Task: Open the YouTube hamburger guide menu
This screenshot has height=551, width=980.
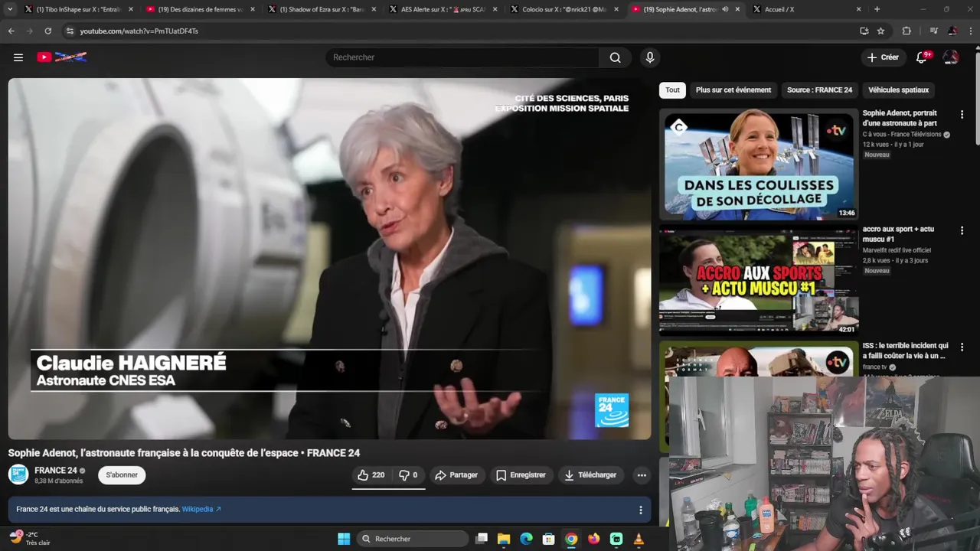Action: (18, 57)
